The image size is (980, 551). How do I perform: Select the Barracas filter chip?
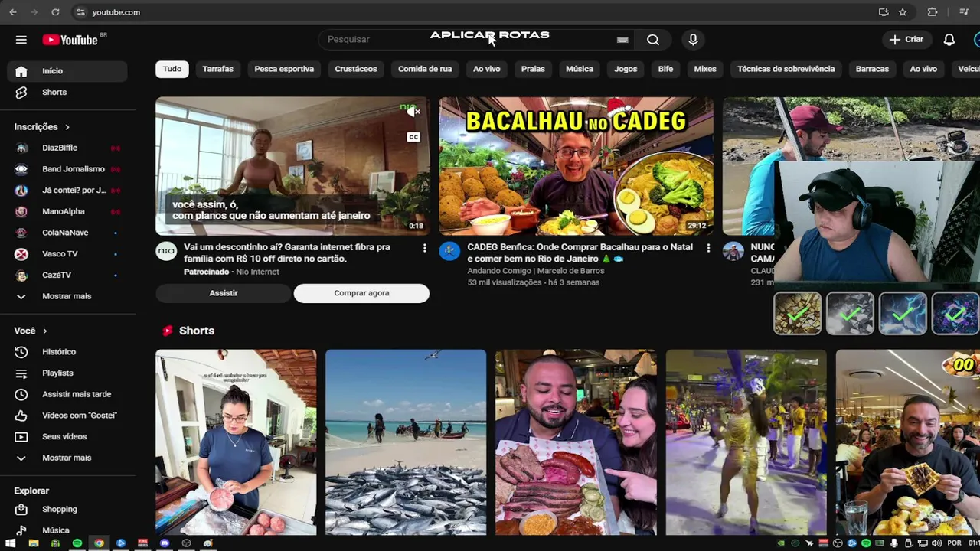(x=872, y=69)
